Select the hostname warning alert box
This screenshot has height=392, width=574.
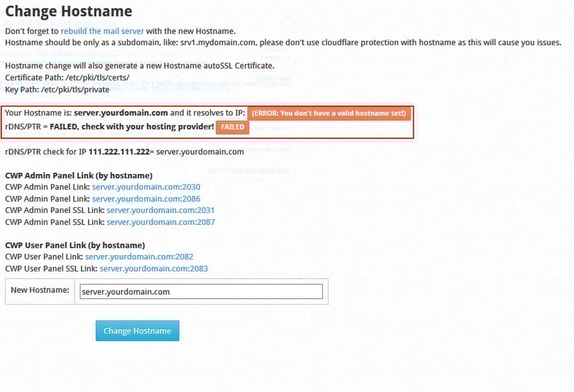(208, 120)
